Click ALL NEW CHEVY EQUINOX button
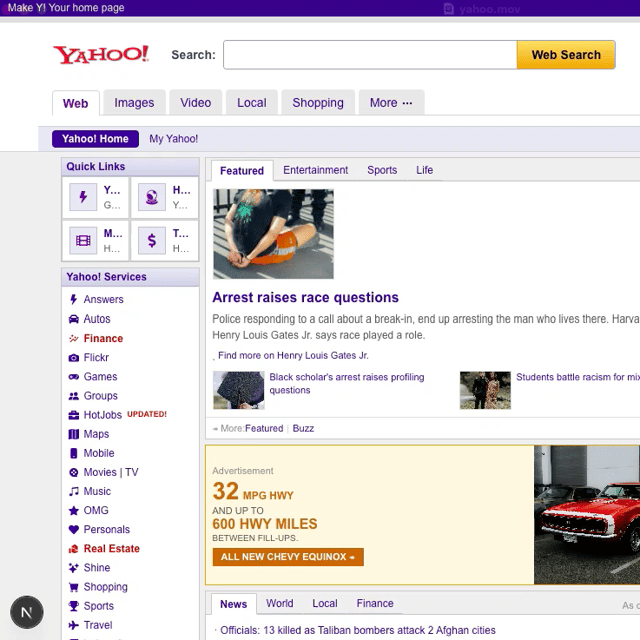Screen dimensions: 640x640 pos(288,557)
